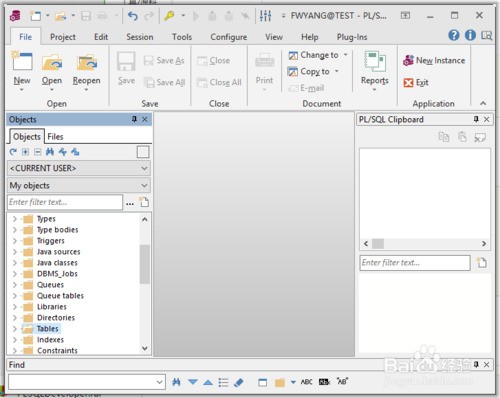Click the new file icon in quick access toolbar
The image size is (500, 398).
pos(35,16)
